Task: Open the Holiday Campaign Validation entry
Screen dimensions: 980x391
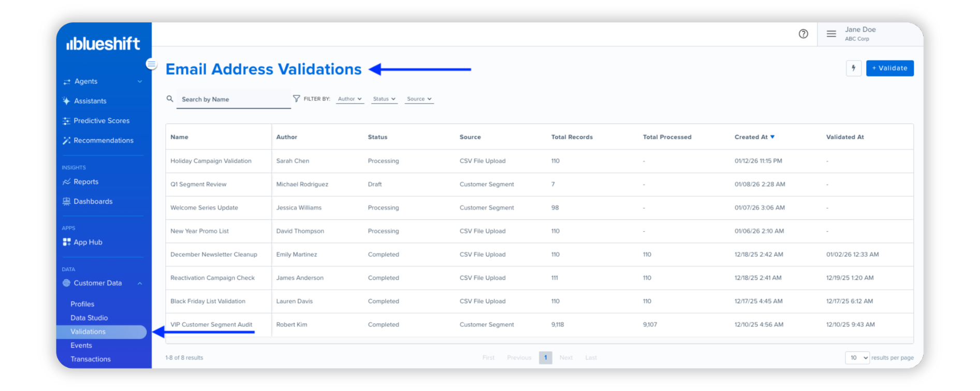Action: (211, 161)
